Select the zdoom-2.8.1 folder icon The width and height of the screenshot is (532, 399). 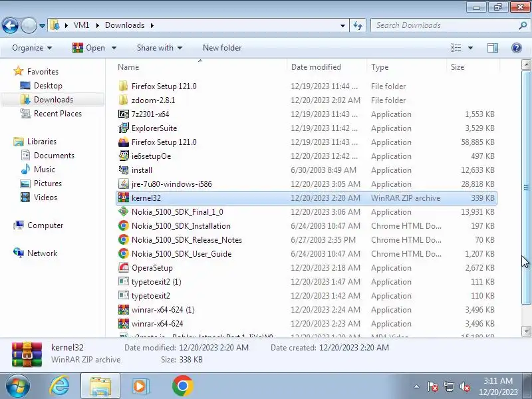124,100
